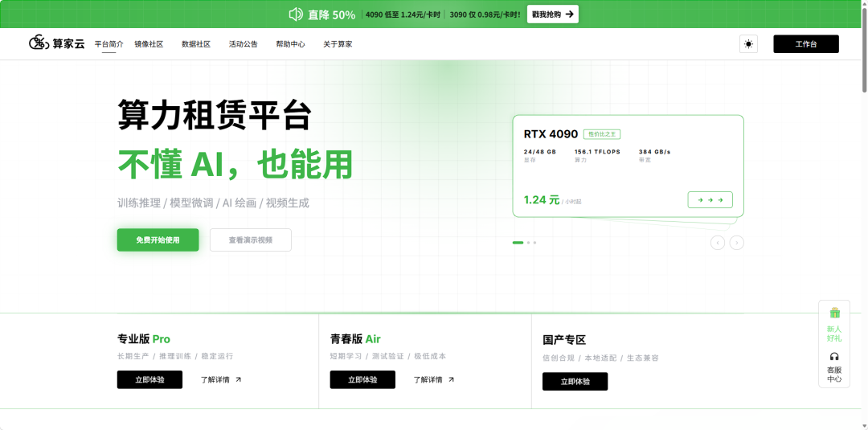
Task: Show previous GPU card with left arrow
Action: tap(718, 243)
